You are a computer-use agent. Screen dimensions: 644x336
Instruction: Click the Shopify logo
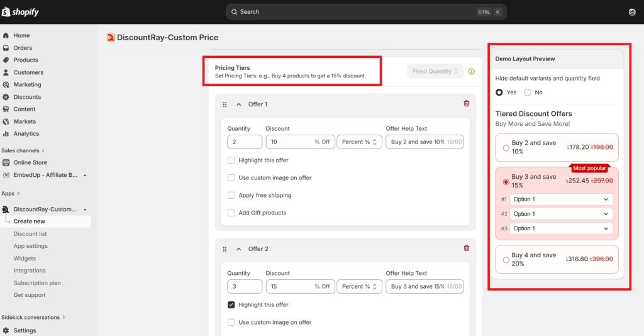21,12
